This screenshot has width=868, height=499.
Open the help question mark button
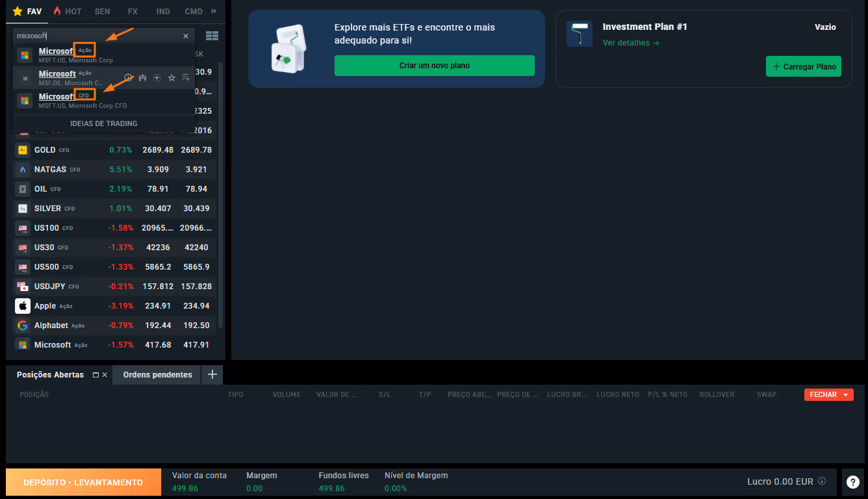(x=853, y=482)
